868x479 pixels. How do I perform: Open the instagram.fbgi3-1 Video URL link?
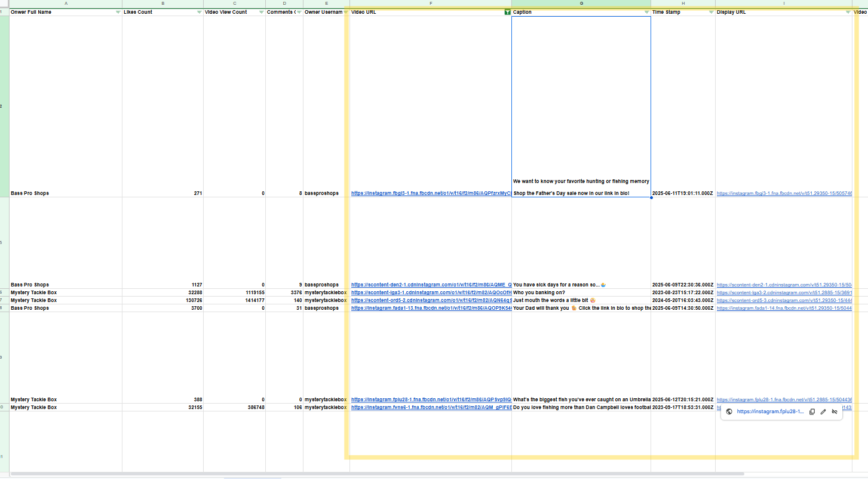pos(431,193)
